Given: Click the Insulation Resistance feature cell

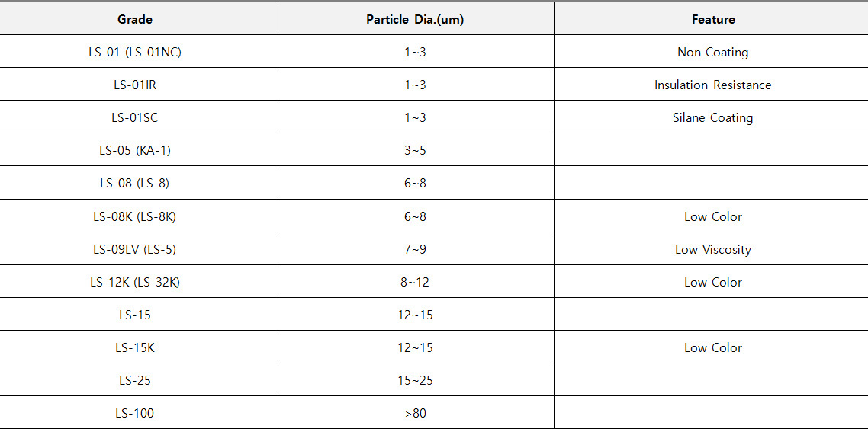Looking at the screenshot, I should [712, 85].
